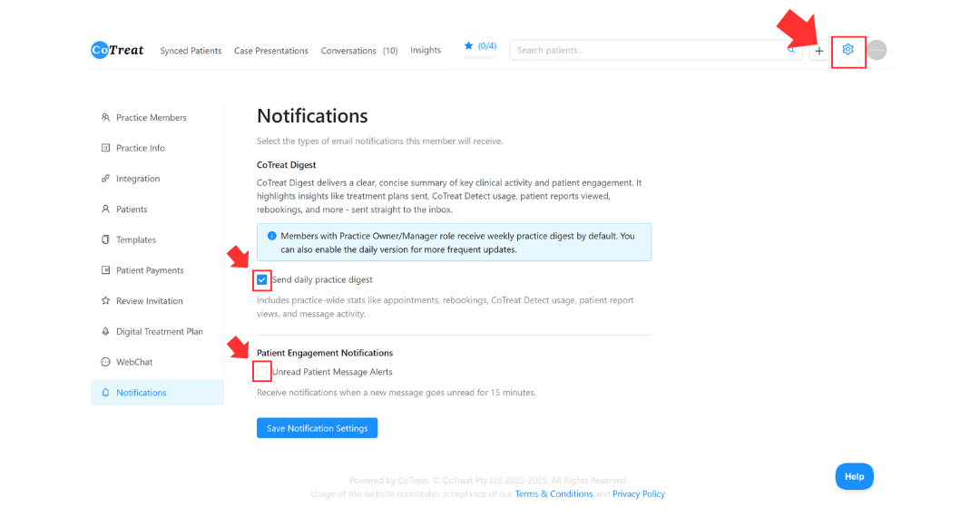Screen dimensions: 980x517
Task: Click Patient Engagement Notifications heading
Action: click(325, 353)
